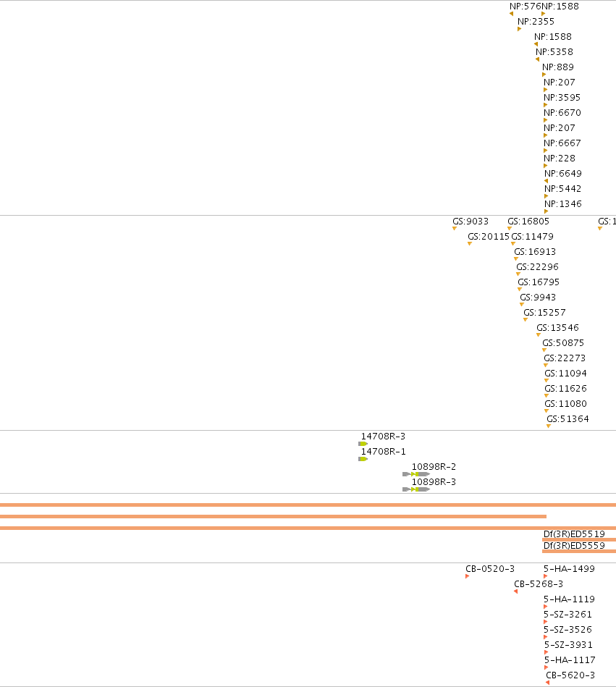This screenshot has width=616, height=687.
Task: Click the CB-5620-3 insertion marker
Action: pos(548,683)
